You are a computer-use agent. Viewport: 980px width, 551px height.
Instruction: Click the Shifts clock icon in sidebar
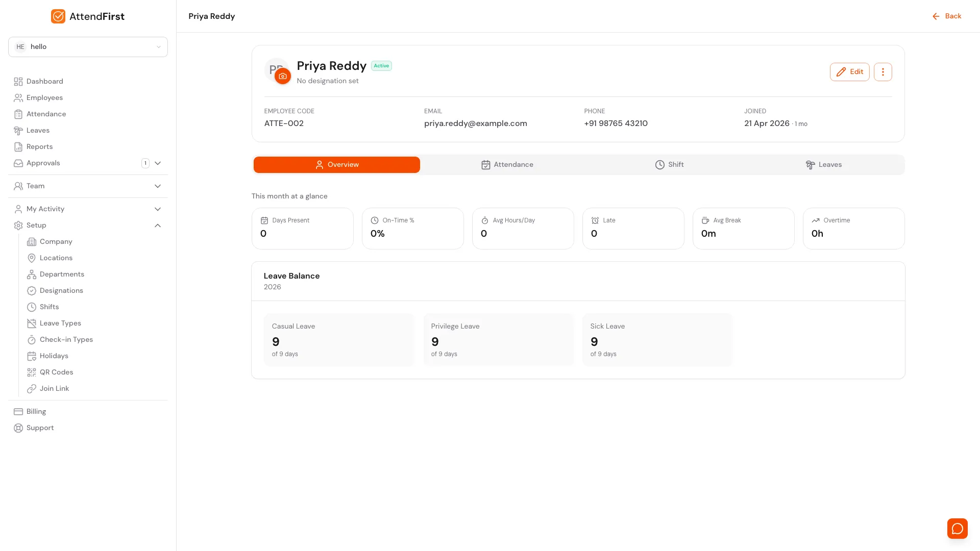32,307
